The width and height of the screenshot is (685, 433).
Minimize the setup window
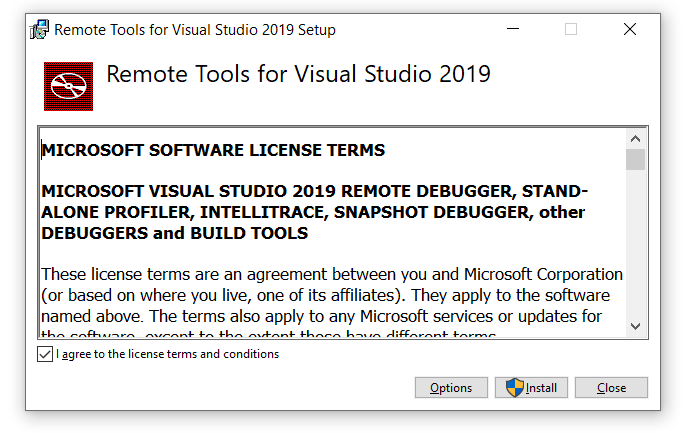[x=513, y=29]
